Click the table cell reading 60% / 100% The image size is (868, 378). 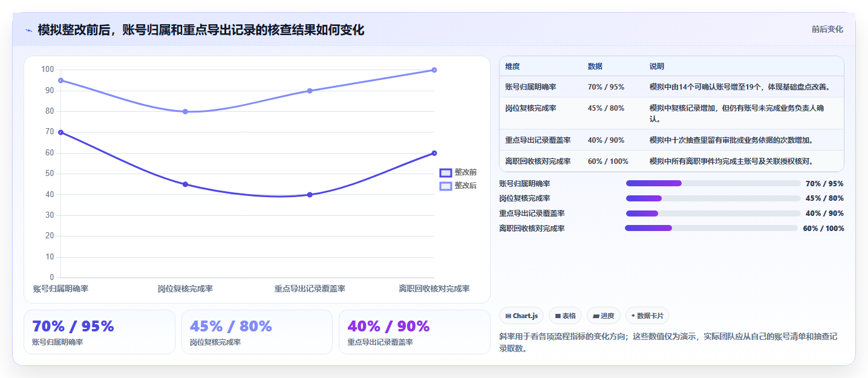[x=608, y=161]
